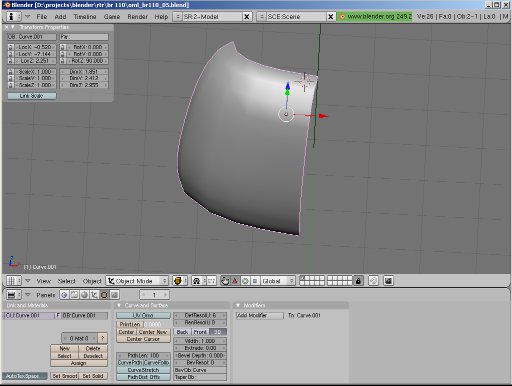Viewport: 512px width, 386px height.
Task: Toggle the LocY lock icon
Action: pos(11,54)
